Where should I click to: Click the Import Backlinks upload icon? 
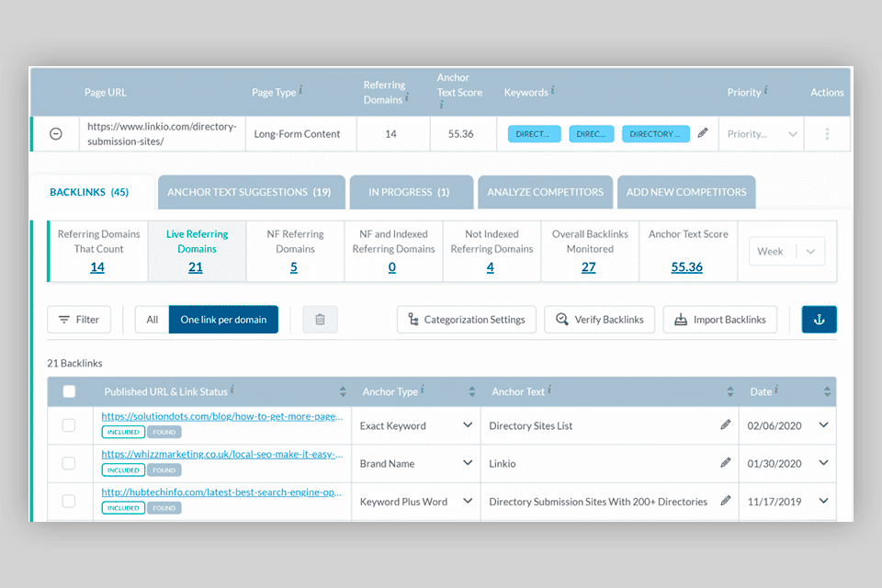coord(682,319)
